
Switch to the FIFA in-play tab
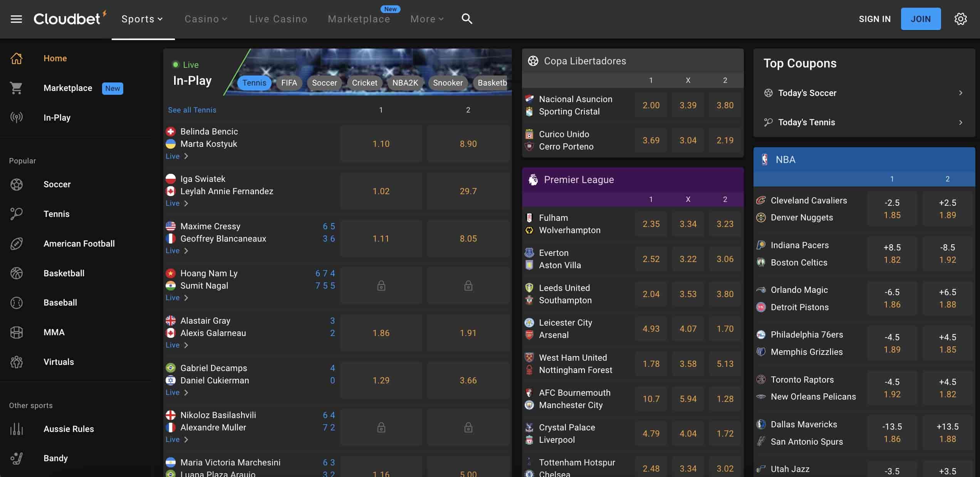point(289,82)
